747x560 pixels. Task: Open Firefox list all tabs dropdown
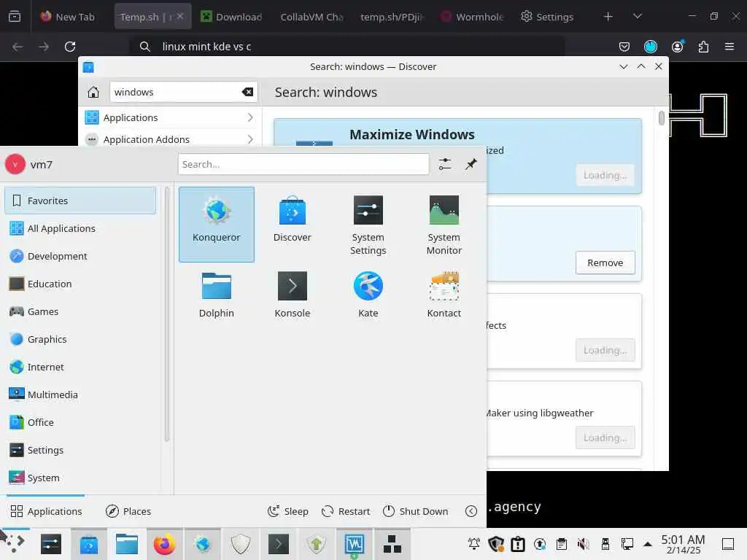(x=638, y=17)
